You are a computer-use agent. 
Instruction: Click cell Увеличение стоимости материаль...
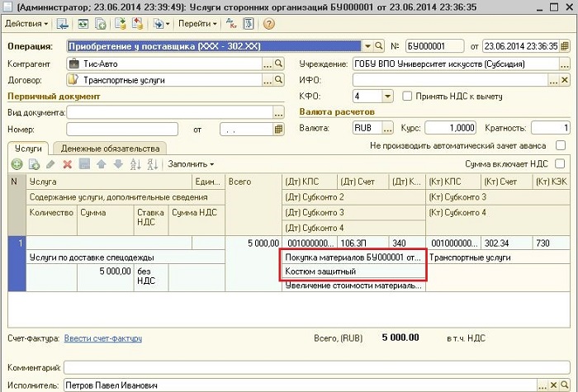[x=353, y=286]
